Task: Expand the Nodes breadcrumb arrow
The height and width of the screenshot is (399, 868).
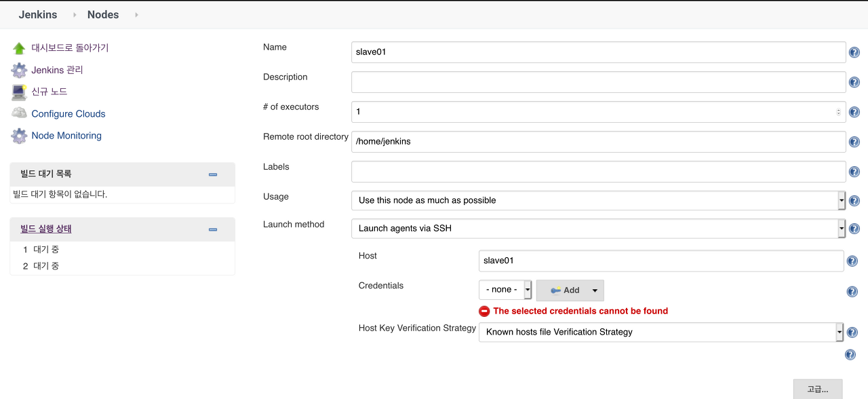Action: [136, 14]
